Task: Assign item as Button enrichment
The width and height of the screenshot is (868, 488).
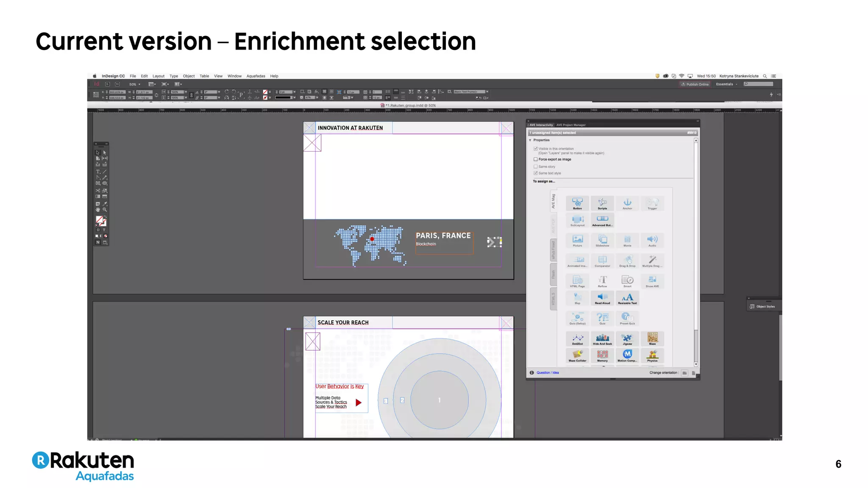Action: tap(577, 204)
